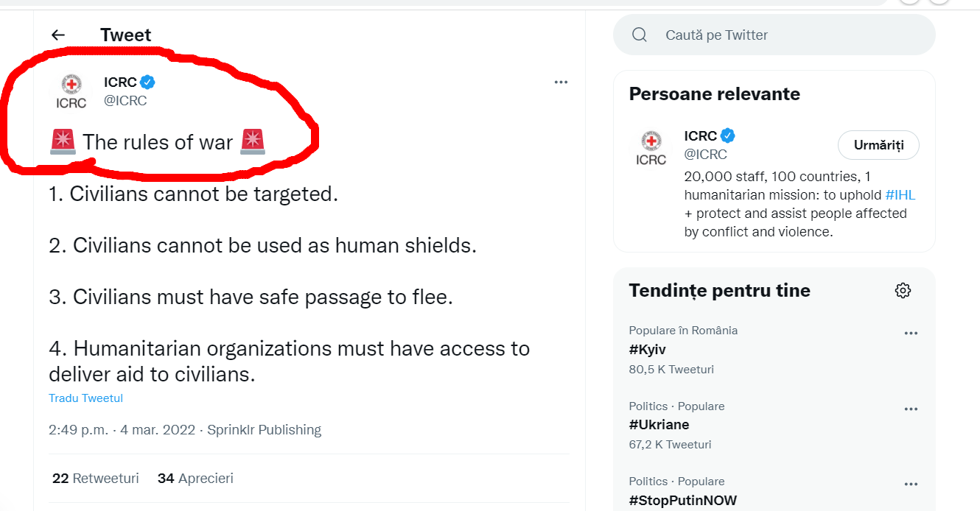Open more options for #Kyiv trend
Viewport: 980px width, 511px height.
point(911,334)
